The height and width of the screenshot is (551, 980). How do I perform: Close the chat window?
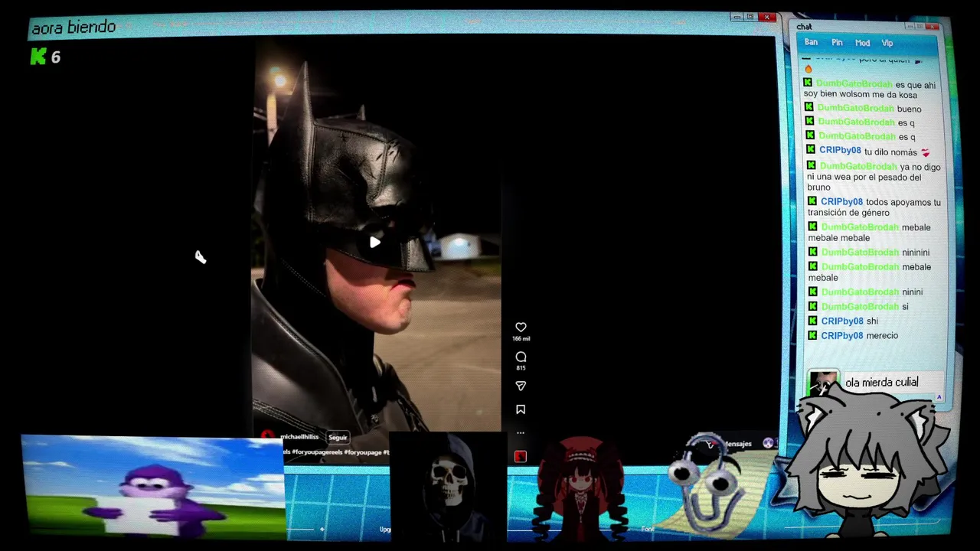pyautogui.click(x=932, y=27)
